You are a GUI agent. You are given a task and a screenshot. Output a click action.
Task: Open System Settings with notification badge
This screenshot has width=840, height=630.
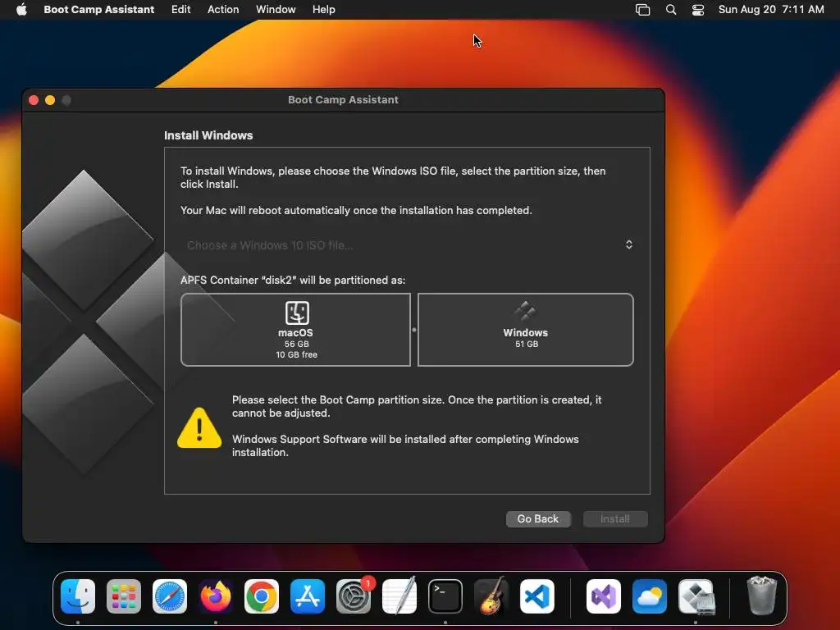click(x=354, y=596)
